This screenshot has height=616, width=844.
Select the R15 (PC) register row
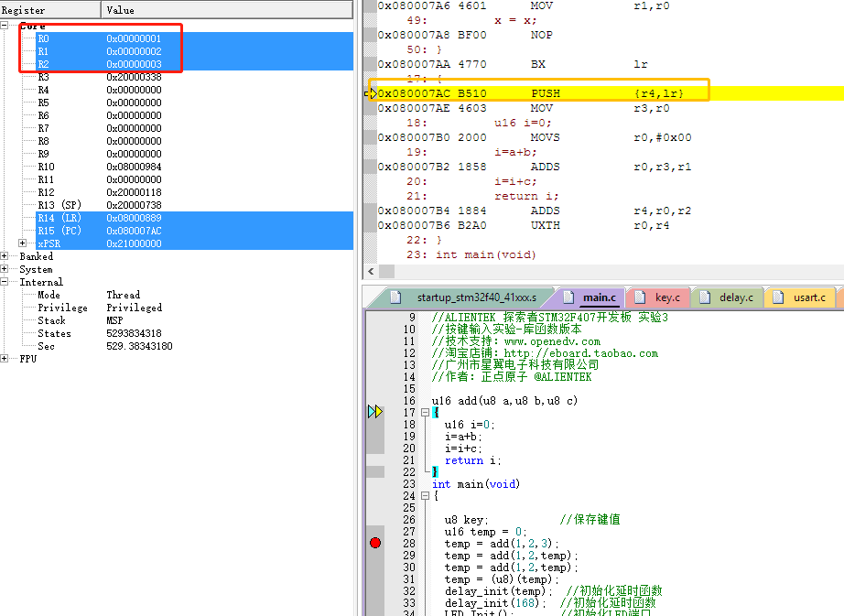[x=194, y=231]
